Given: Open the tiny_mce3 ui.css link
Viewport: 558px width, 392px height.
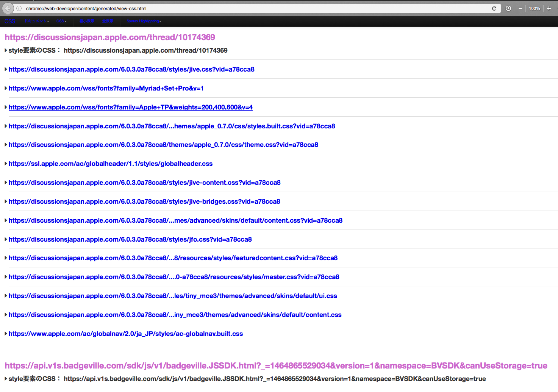Looking at the screenshot, I should 173,296.
